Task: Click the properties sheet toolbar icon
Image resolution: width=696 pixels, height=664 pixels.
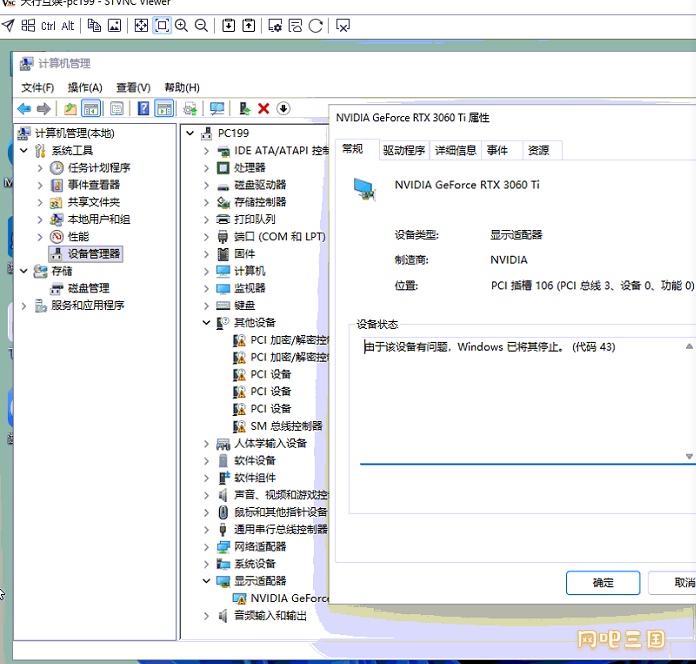Action: (117, 108)
